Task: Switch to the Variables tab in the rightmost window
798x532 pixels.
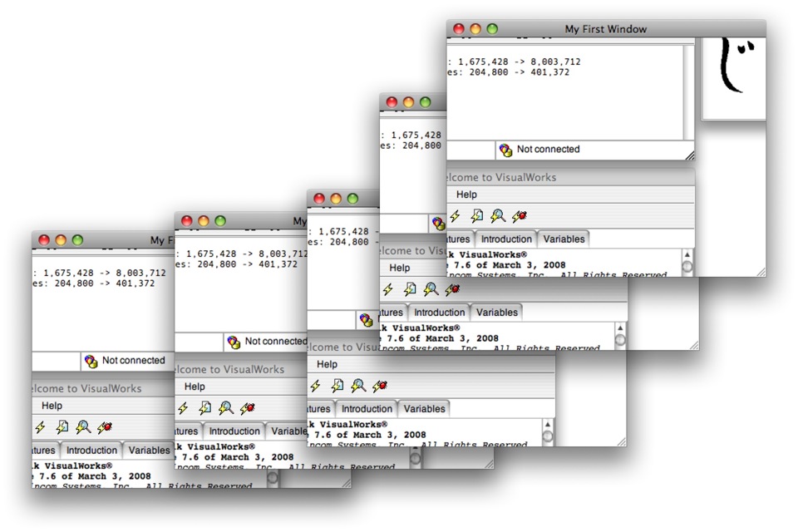Action: click(564, 239)
